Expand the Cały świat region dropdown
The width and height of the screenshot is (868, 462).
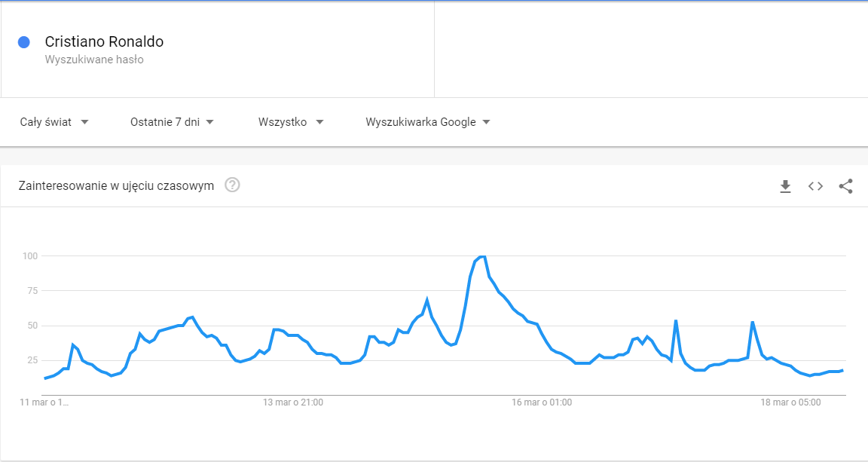pos(54,122)
